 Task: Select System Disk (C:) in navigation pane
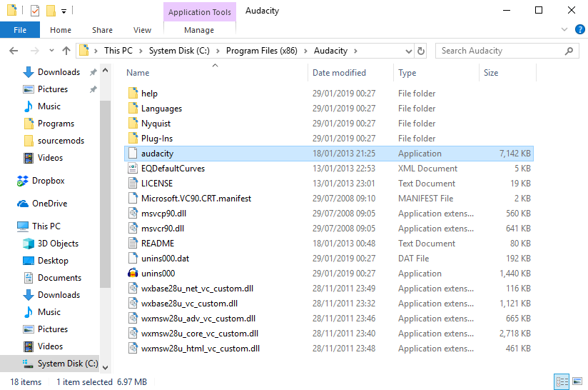pyautogui.click(x=49, y=364)
